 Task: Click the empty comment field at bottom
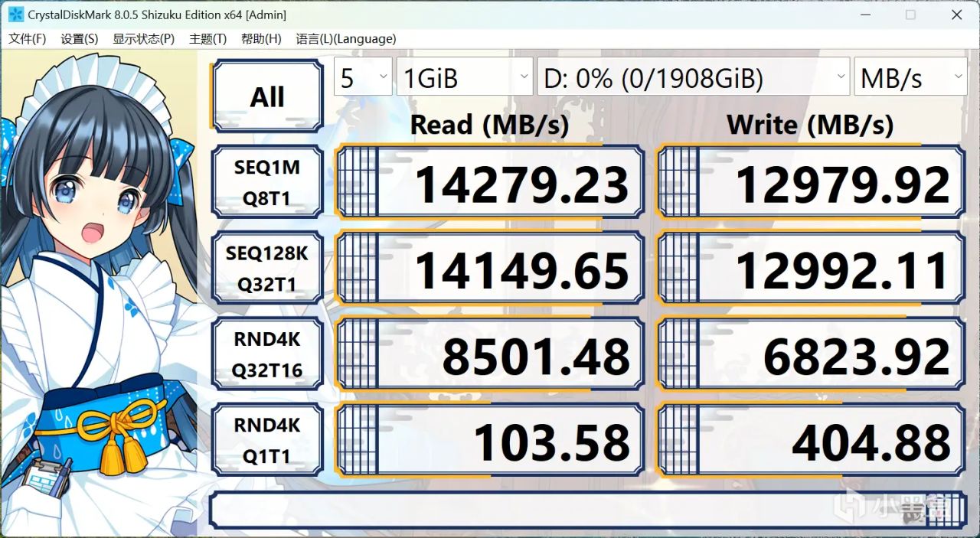point(587,510)
